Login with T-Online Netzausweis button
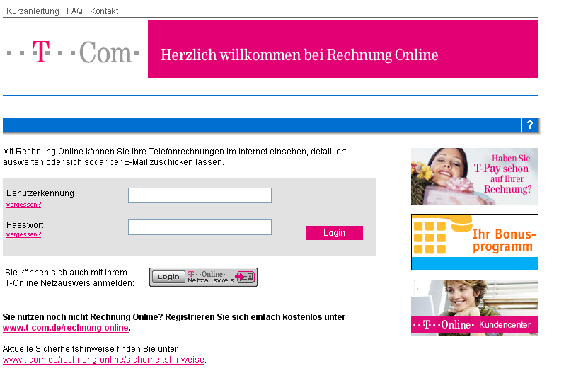This screenshot has height=371, width=588. (x=203, y=278)
